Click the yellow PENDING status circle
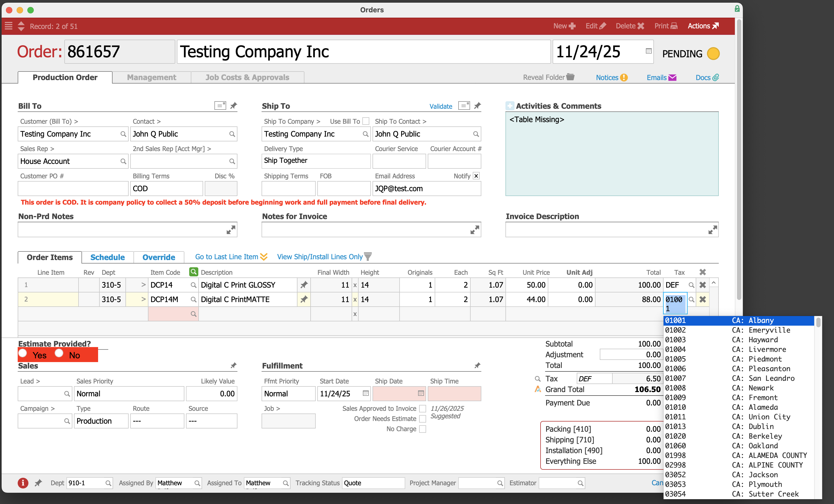The width and height of the screenshot is (834, 504). pos(713,54)
